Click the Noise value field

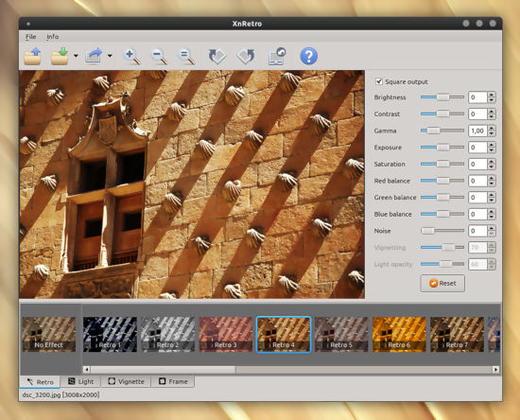click(477, 231)
